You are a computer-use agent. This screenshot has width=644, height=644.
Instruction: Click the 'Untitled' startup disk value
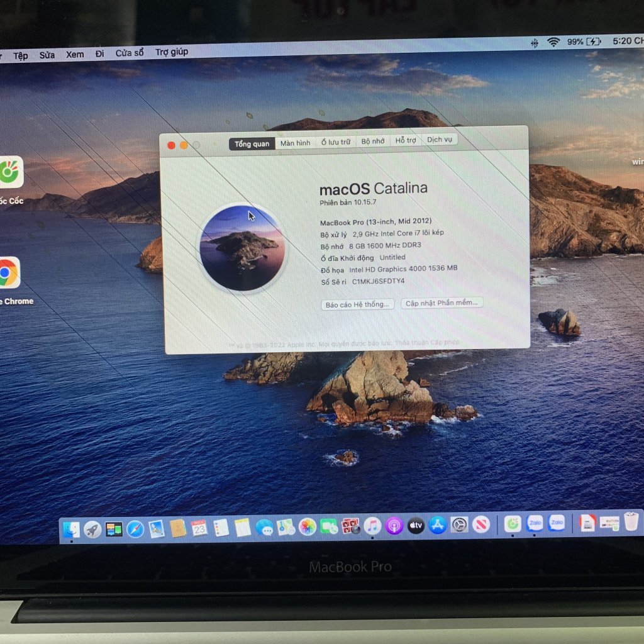click(392, 257)
